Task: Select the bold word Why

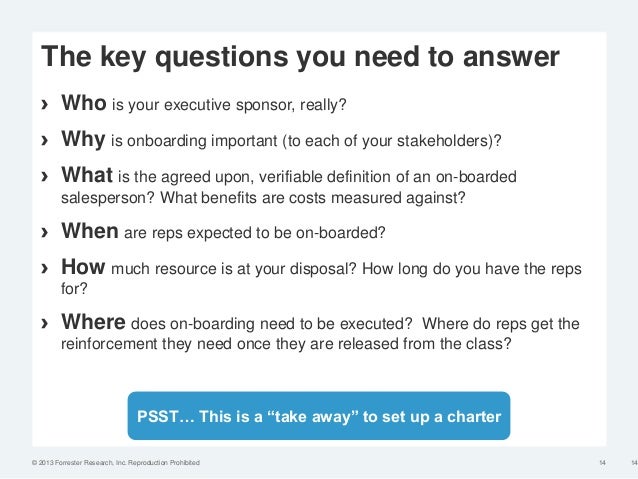Action: [83, 136]
